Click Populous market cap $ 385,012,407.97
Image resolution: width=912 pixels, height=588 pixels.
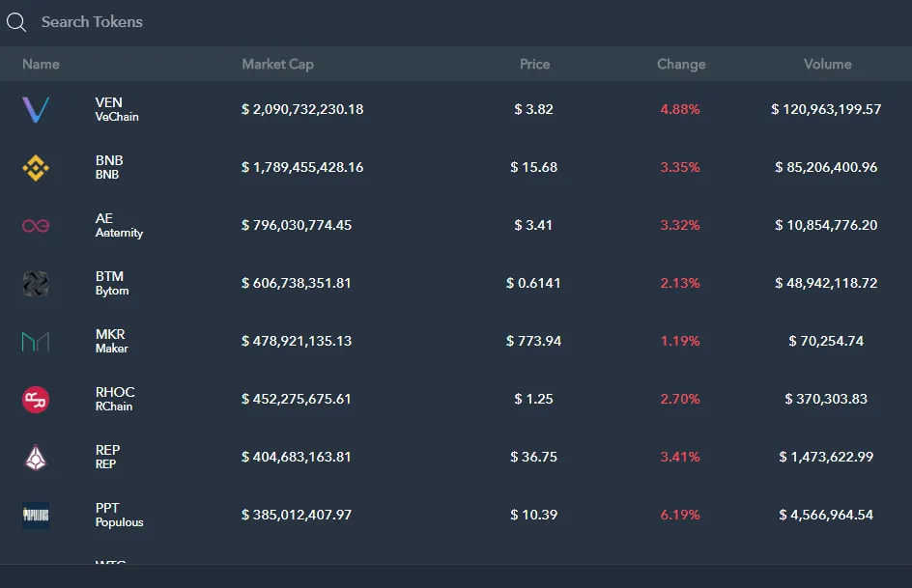coord(297,515)
